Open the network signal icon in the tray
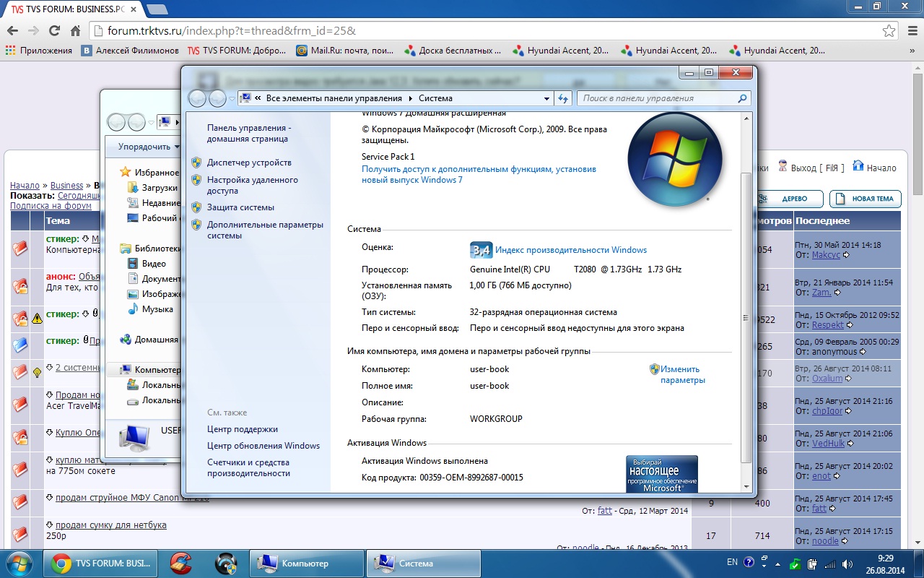 pos(830,563)
